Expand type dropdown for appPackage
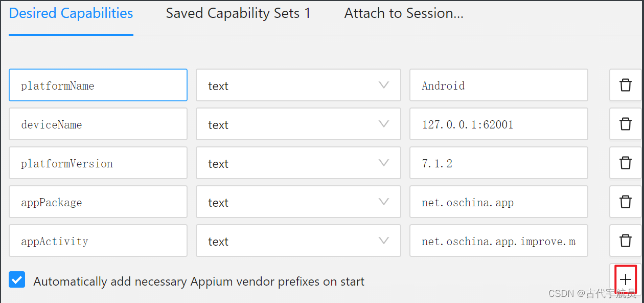The height and width of the screenshot is (303, 644). [298, 202]
